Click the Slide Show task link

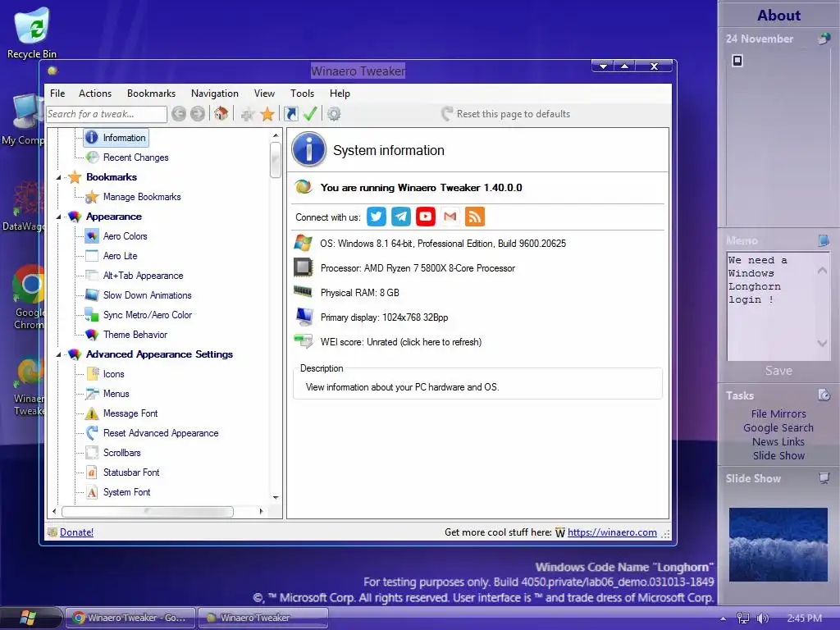click(778, 455)
